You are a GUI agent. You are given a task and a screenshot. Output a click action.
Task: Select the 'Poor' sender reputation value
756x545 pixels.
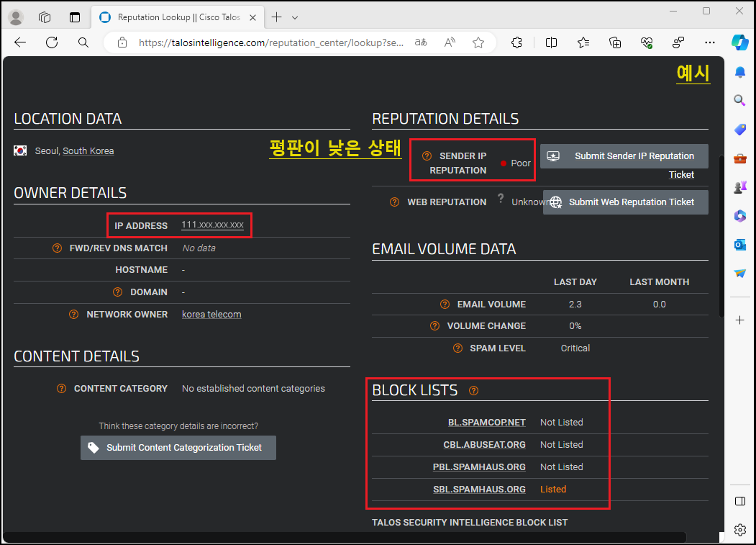pos(521,163)
